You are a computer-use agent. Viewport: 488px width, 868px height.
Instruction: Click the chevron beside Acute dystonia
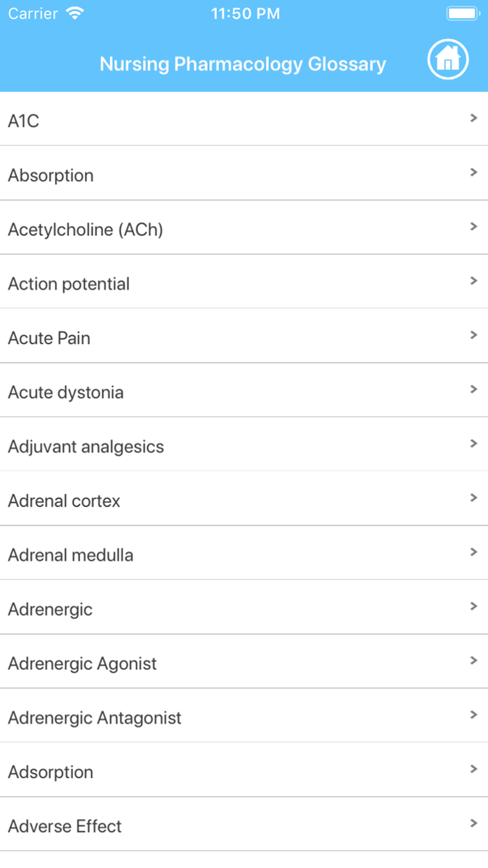pos(473,389)
